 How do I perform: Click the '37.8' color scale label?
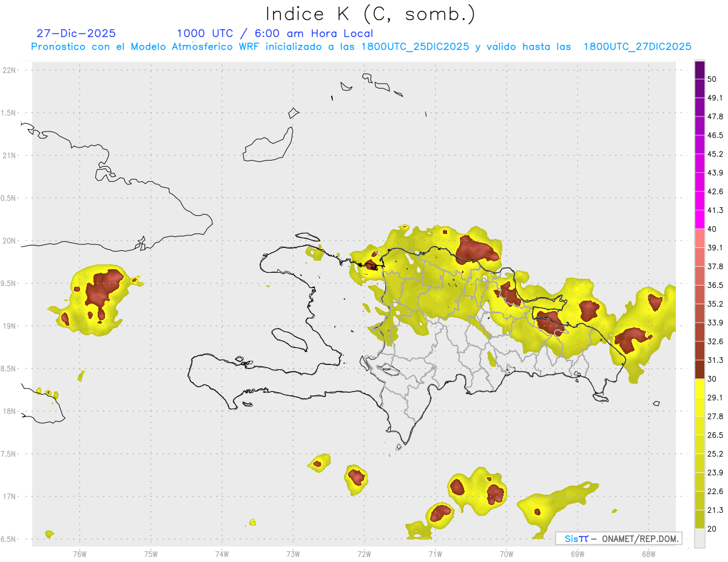[x=715, y=266]
